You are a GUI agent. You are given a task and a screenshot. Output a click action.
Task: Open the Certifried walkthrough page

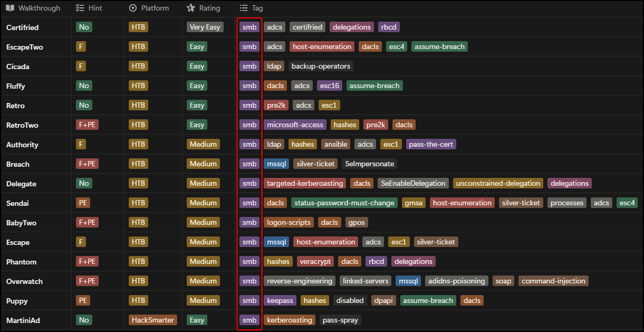(x=23, y=27)
